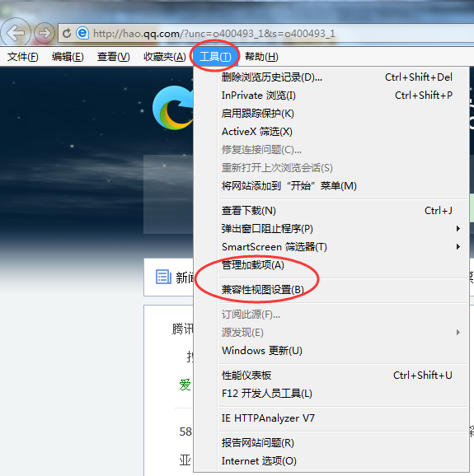Open the 文件(F) menu
The width and height of the screenshot is (474, 476).
(x=23, y=57)
